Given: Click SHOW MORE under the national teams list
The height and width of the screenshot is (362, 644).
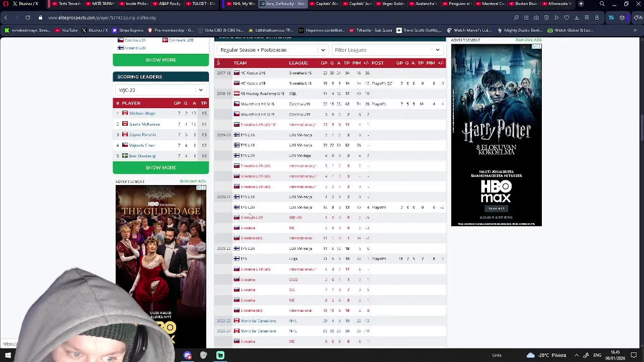Looking at the screenshot, I should 160,60.
